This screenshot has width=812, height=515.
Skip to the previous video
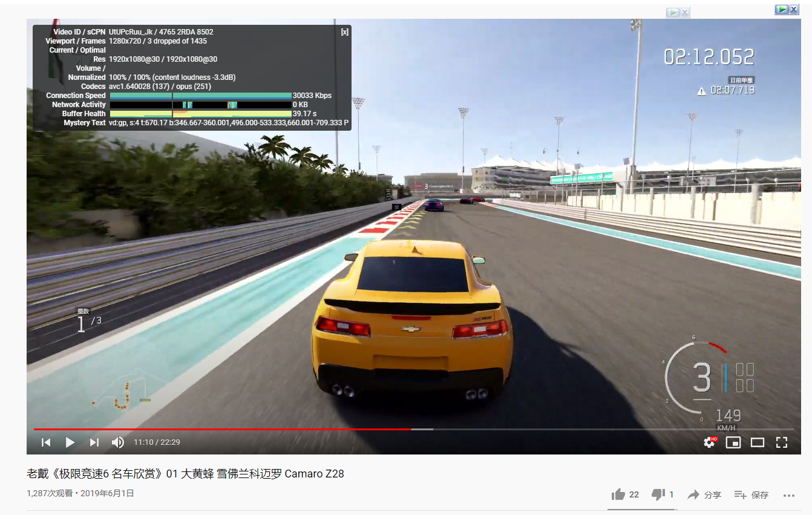[46, 442]
